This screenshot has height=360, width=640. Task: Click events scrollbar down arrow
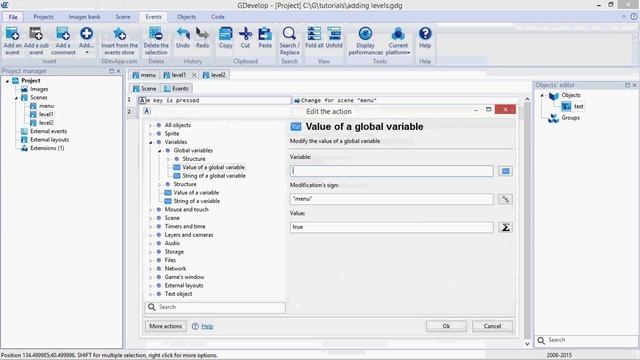click(527, 344)
